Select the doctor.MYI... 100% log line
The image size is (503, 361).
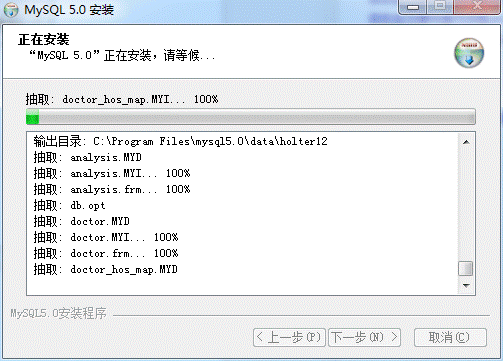[x=106, y=237]
